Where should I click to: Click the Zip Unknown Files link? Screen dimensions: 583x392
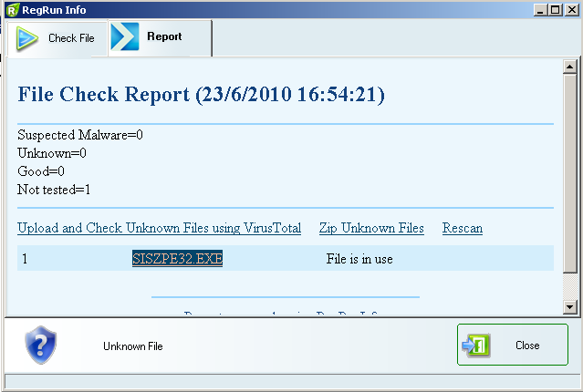371,228
